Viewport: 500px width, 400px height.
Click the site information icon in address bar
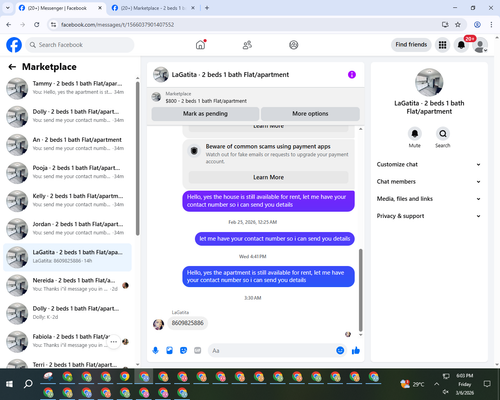pos(53,25)
